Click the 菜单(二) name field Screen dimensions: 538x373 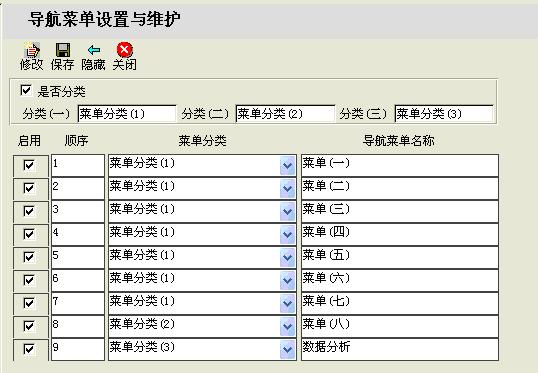(400, 188)
